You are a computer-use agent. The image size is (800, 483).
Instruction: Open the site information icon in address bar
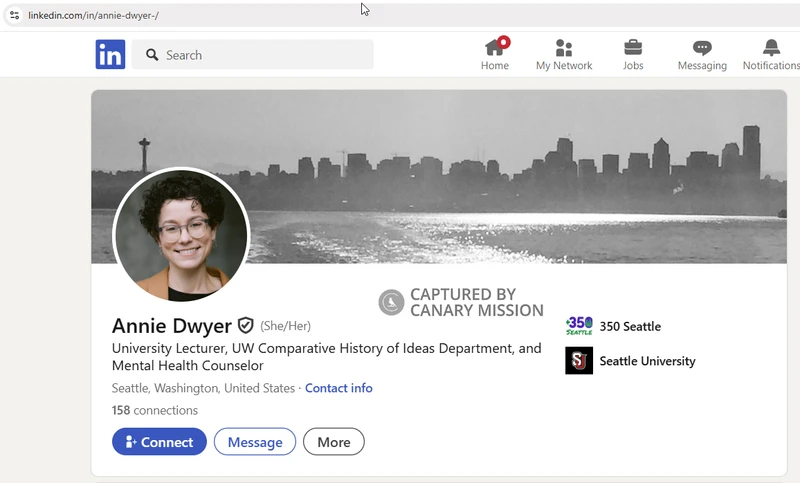pos(14,15)
